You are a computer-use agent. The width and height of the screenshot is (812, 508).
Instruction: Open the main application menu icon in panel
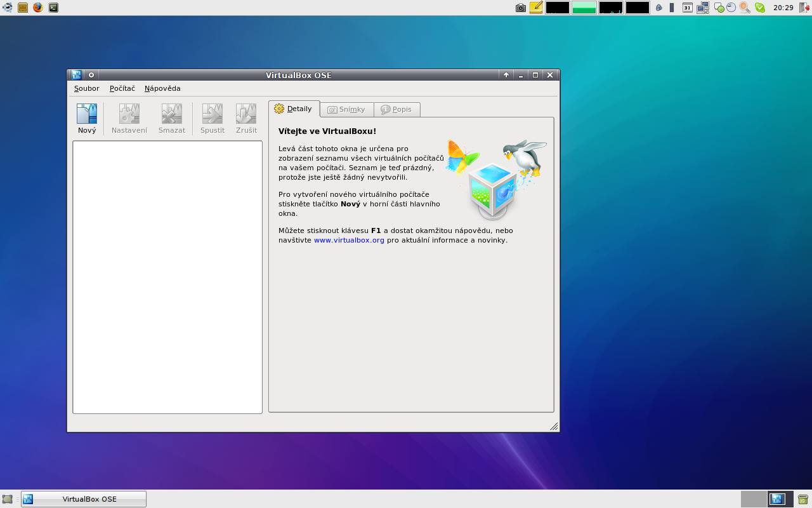click(x=8, y=8)
